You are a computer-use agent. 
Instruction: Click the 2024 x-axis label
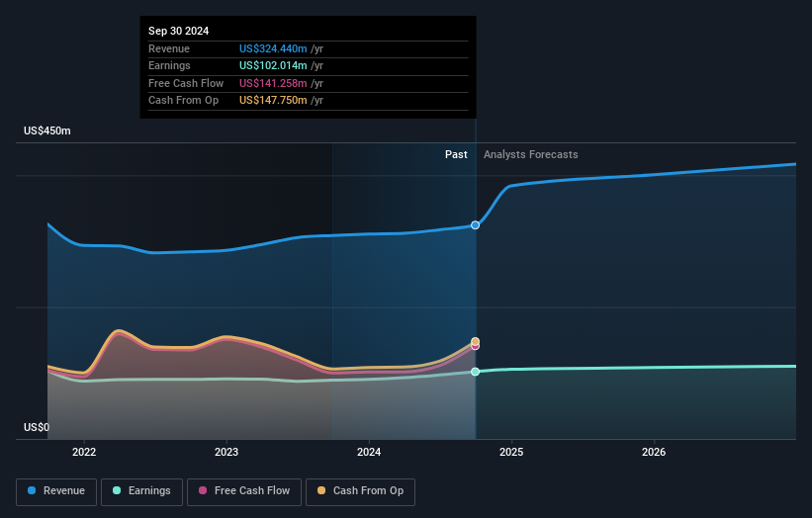click(369, 452)
